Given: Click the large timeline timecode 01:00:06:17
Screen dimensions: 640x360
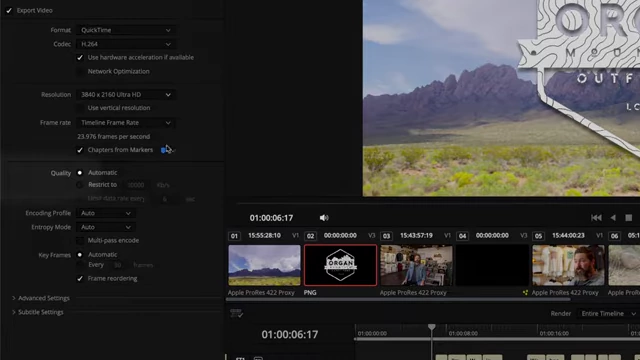Looking at the screenshot, I should point(290,335).
